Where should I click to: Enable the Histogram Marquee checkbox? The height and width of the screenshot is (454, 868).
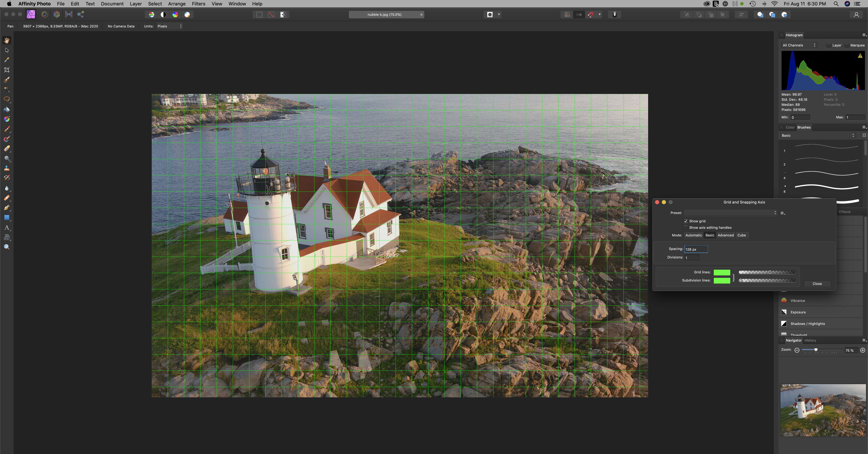(847, 45)
